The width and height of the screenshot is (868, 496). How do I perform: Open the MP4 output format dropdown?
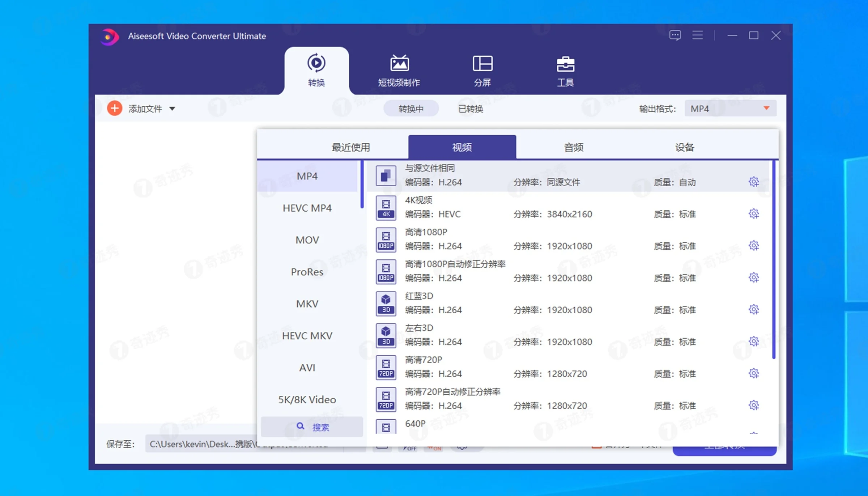point(730,108)
